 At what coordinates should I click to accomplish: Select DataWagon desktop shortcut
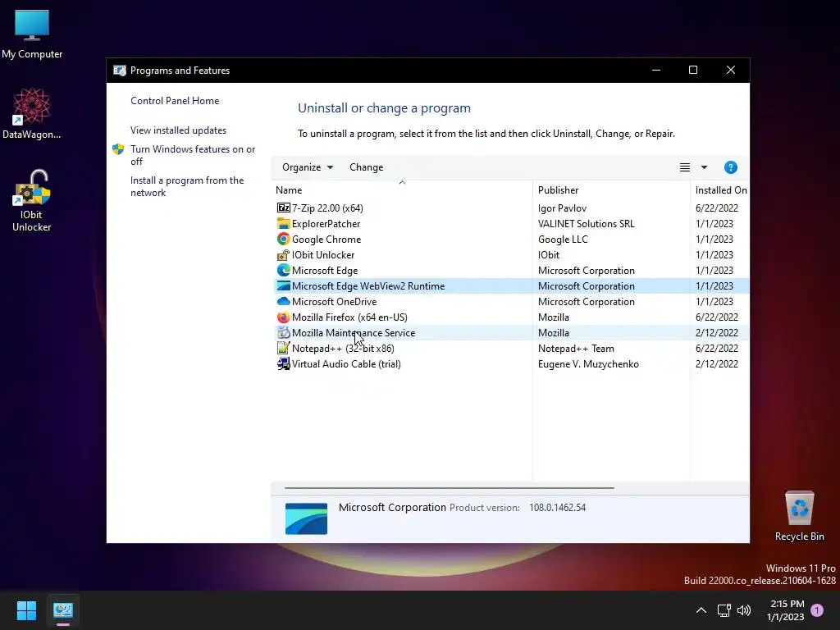point(32,113)
